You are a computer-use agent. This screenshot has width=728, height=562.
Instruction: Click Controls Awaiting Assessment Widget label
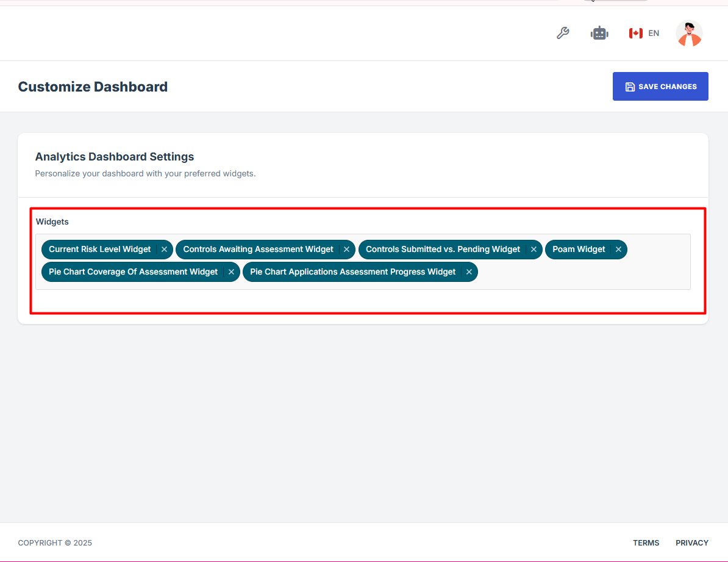click(x=258, y=250)
